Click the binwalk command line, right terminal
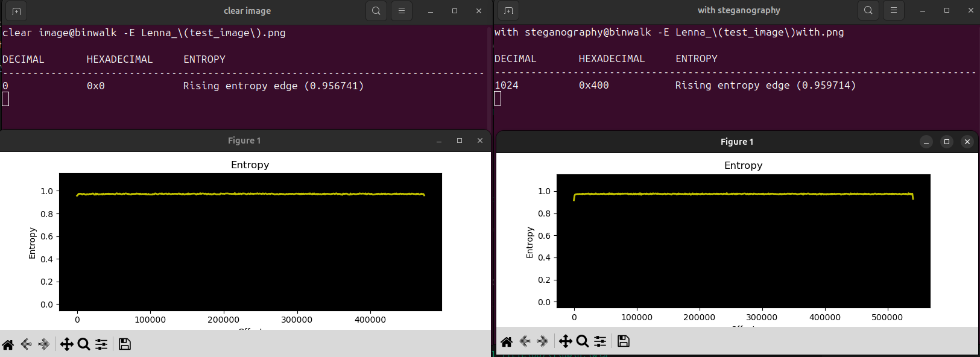The height and width of the screenshot is (357, 980). [669, 32]
